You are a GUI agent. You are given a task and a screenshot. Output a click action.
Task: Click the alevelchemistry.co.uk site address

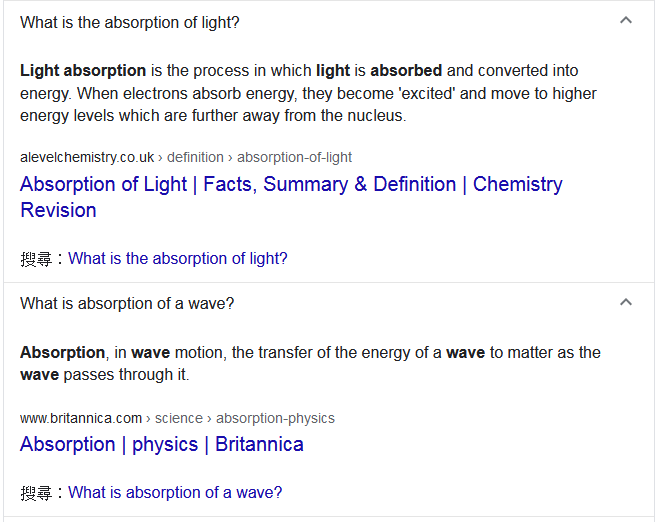click(x=87, y=157)
